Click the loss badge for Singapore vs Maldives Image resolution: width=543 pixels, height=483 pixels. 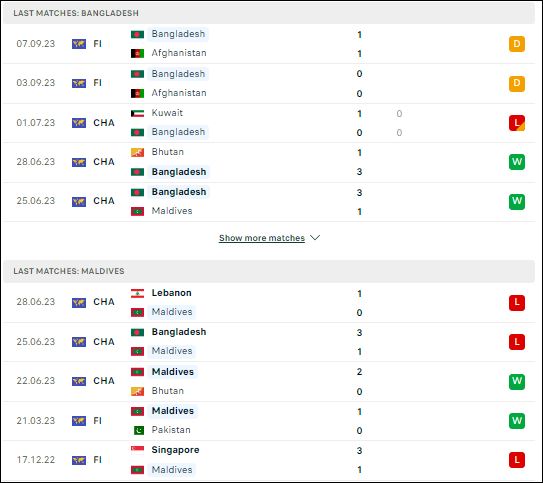(517, 460)
